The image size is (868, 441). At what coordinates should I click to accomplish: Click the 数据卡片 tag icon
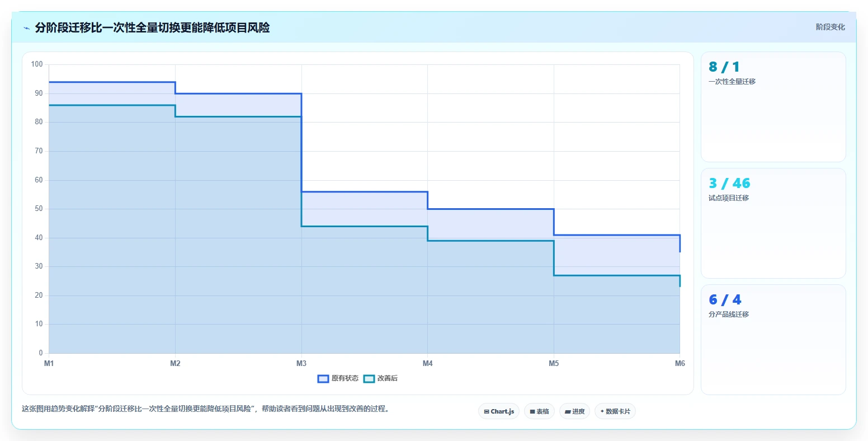point(602,411)
